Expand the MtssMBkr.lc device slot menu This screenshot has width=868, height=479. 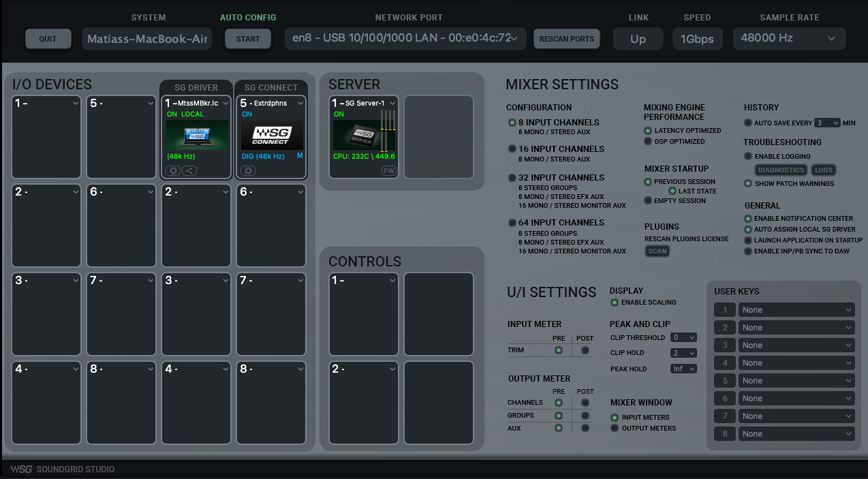pos(226,104)
